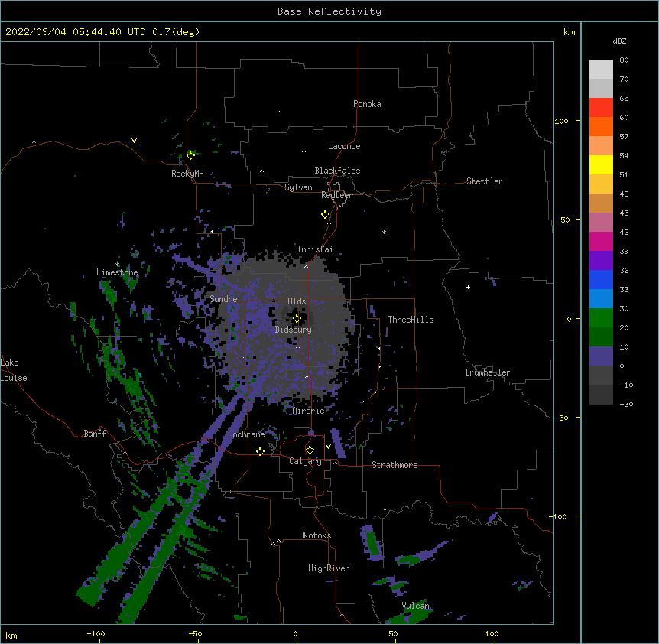Click the yellow v marker northwest of RockyMH

pyautogui.click(x=134, y=141)
